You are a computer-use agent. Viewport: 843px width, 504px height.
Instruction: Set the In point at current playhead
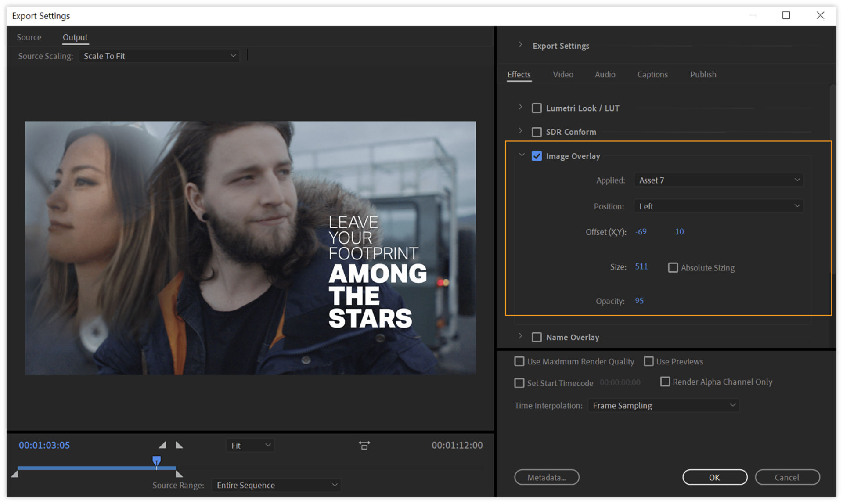pos(162,445)
